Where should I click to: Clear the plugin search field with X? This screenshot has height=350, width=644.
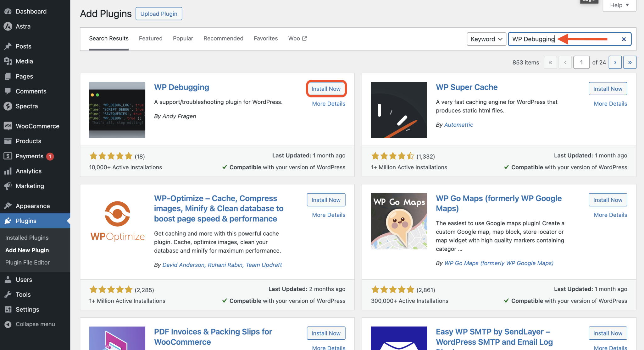tap(624, 39)
